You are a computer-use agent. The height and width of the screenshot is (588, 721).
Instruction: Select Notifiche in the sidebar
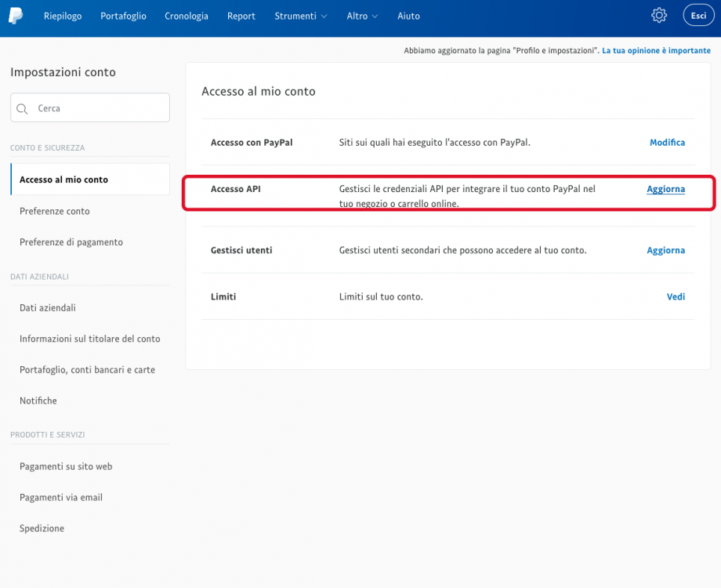pos(38,401)
